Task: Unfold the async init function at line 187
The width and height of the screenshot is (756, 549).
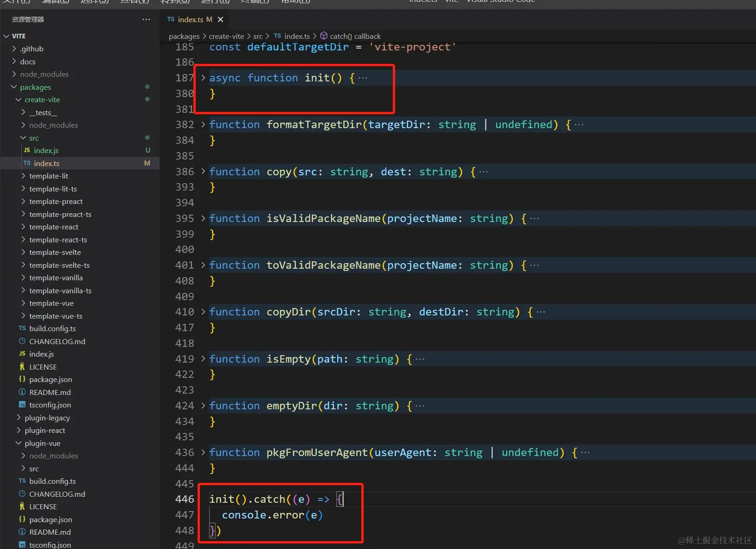Action: (x=203, y=78)
